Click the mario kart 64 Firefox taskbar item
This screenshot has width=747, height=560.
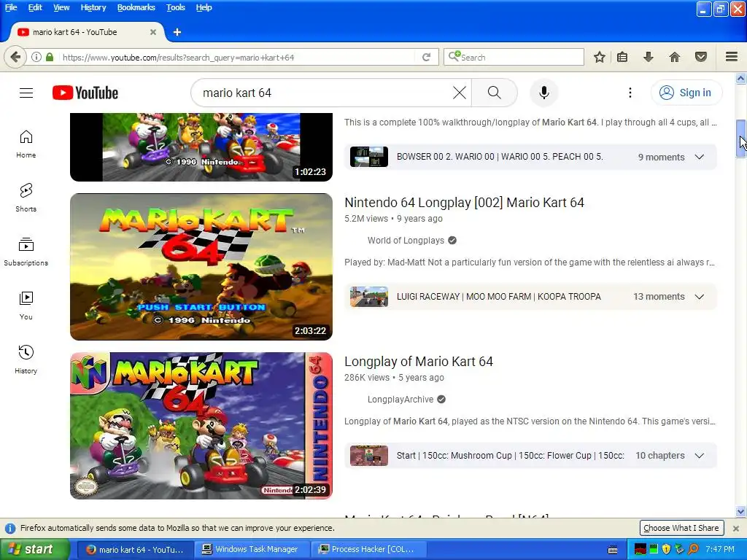click(x=136, y=550)
